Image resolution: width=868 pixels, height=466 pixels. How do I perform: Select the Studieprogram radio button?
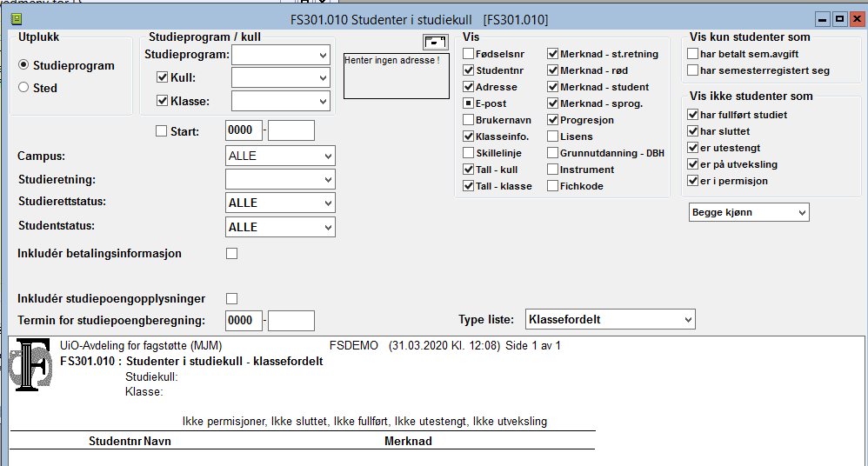pyautogui.click(x=23, y=64)
